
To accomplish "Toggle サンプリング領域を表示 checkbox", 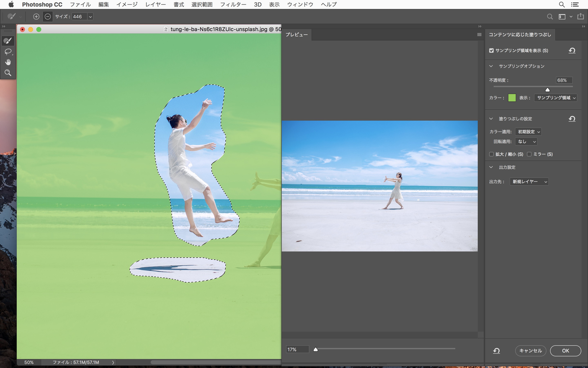I will (x=491, y=51).
